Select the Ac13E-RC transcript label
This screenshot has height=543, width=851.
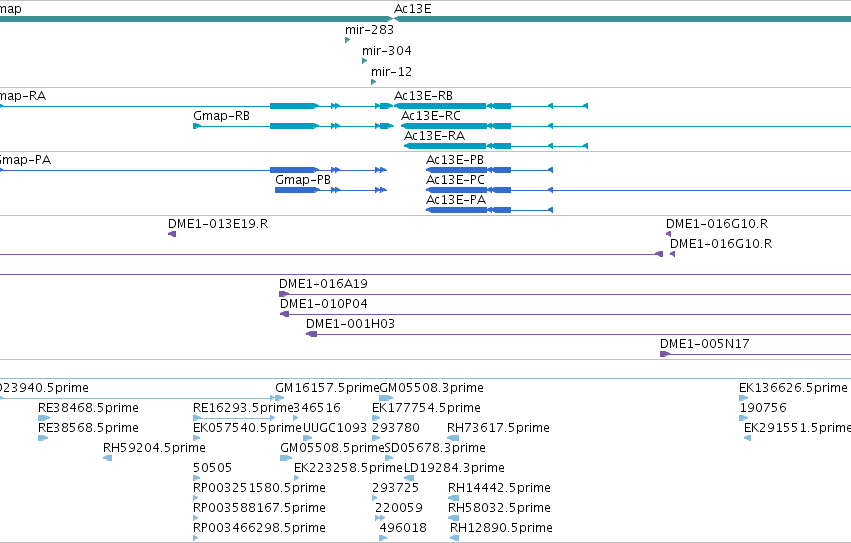(x=431, y=116)
